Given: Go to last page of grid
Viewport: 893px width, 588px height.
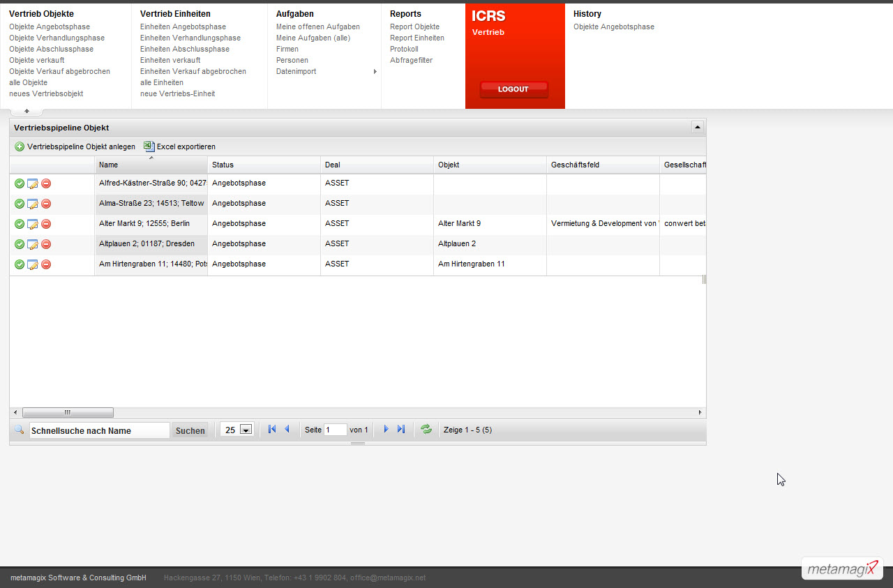Looking at the screenshot, I should [400, 430].
